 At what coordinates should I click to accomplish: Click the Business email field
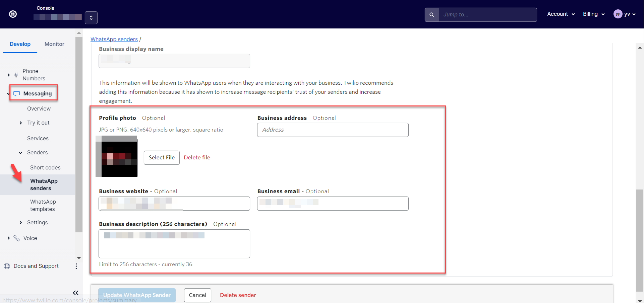tap(333, 204)
